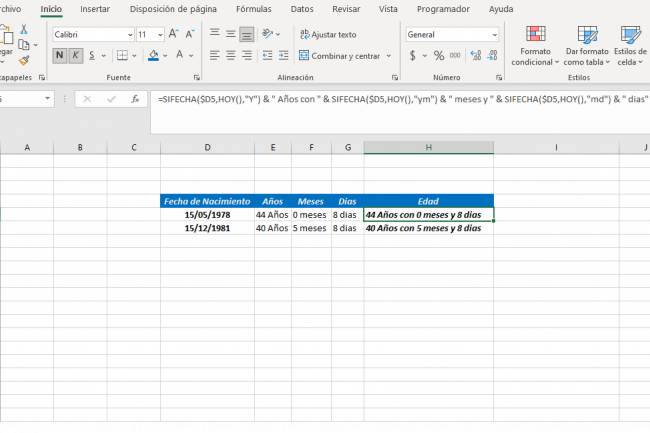Screen dimensions: 650x433
Task: Click the increase font size icon
Action: click(x=175, y=34)
